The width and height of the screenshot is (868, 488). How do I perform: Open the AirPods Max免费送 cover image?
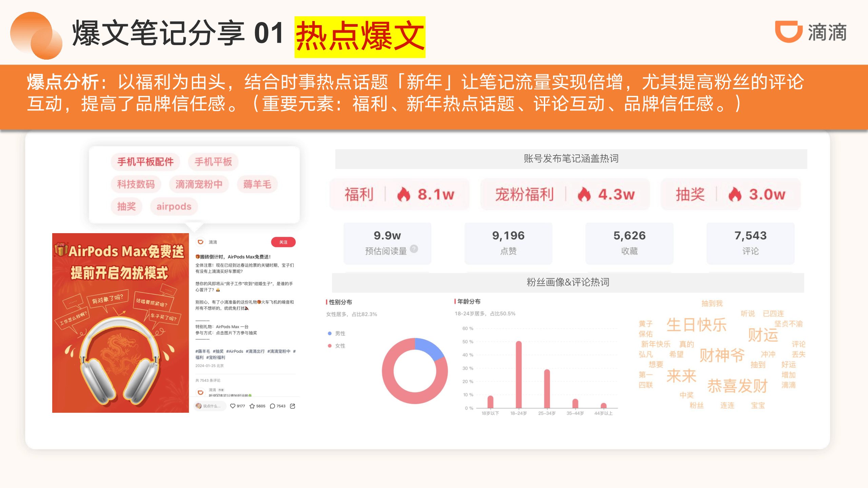point(120,323)
